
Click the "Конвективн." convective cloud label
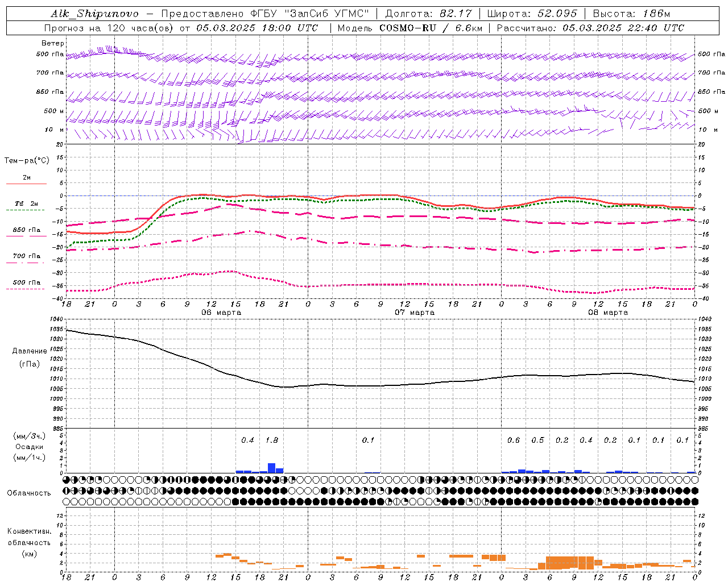pyautogui.click(x=29, y=531)
